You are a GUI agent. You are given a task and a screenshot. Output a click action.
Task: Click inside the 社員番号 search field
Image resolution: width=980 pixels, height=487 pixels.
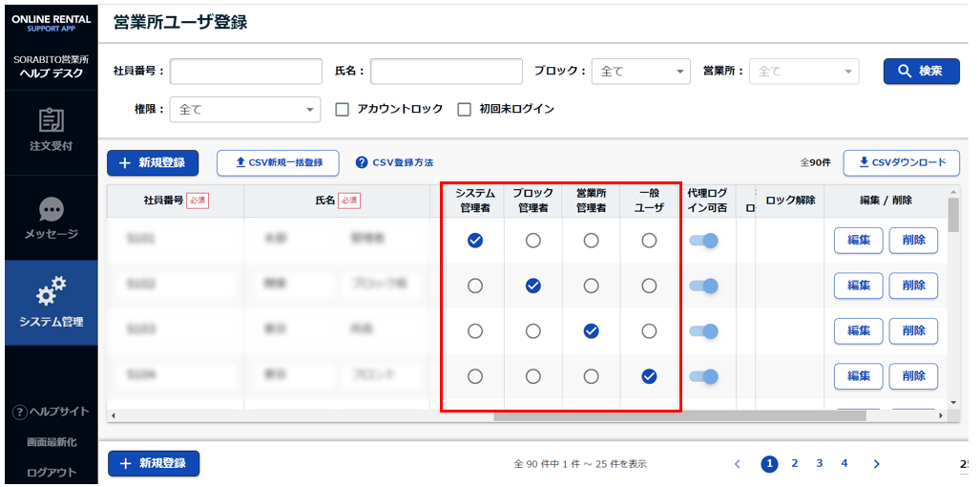246,72
